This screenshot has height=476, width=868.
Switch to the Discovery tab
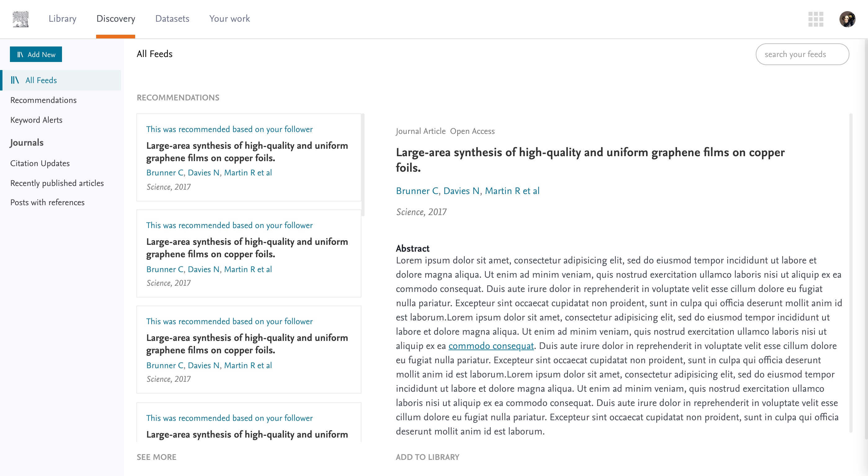click(116, 19)
